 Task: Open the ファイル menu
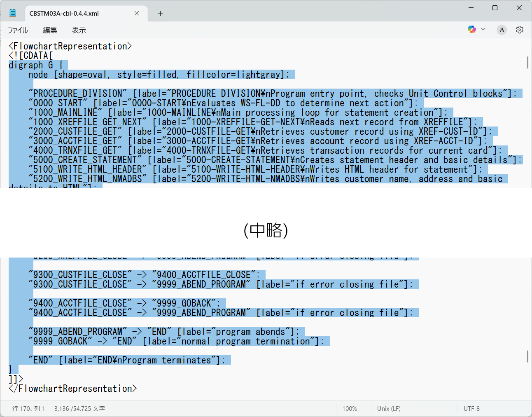pyautogui.click(x=18, y=30)
